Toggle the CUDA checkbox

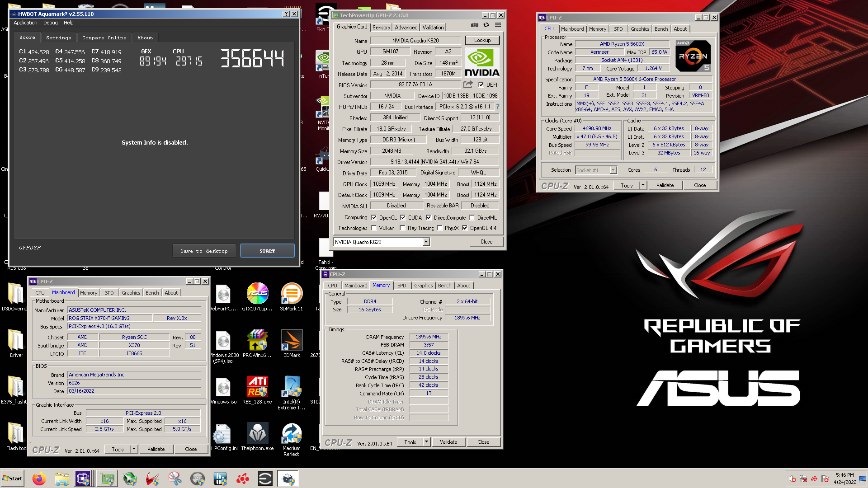(x=403, y=217)
